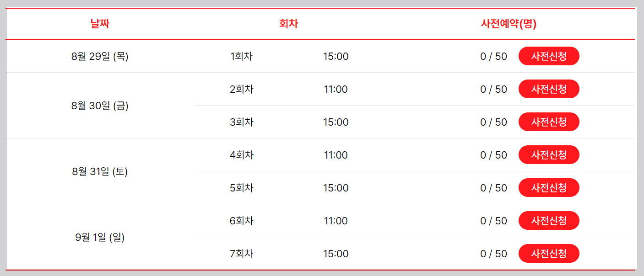Viewport: 644px width, 276px height.
Task: Click 사전신청 for 7회차 session
Action: tap(549, 253)
